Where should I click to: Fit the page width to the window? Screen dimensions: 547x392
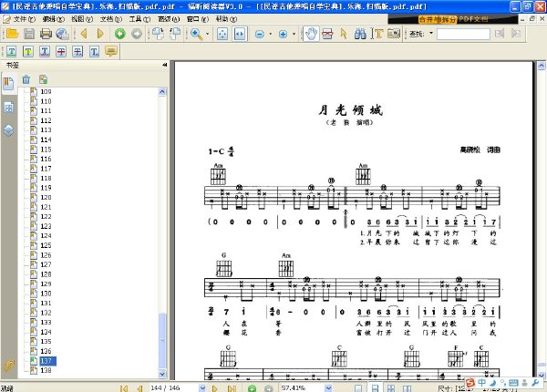(x=240, y=34)
